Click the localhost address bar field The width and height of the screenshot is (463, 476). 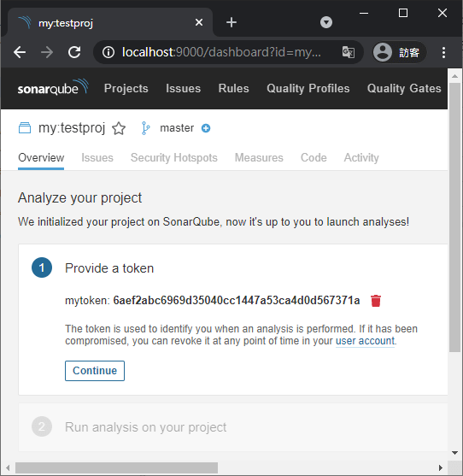[228, 52]
